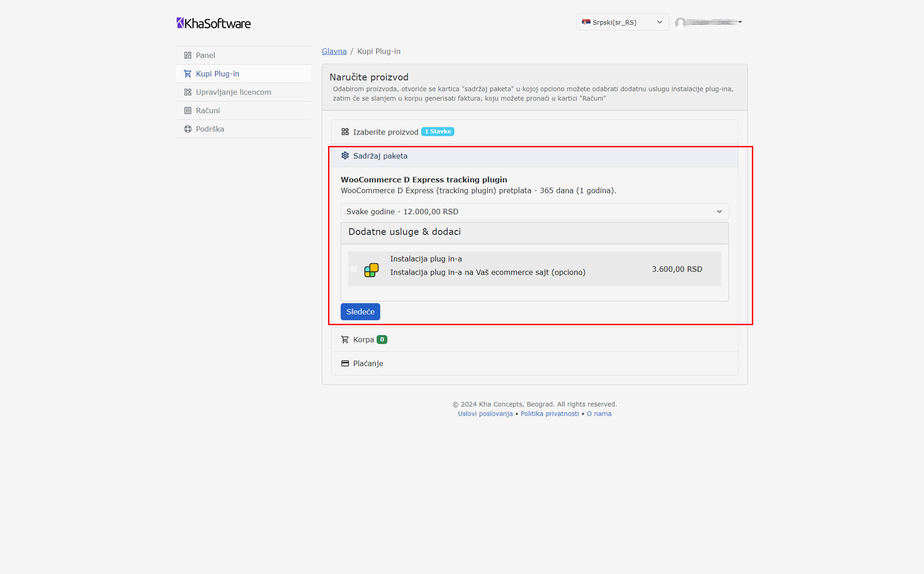Viewport: 924px width, 574px height.
Task: Select Kupi Plug-in in the sidebar
Action: 243,74
